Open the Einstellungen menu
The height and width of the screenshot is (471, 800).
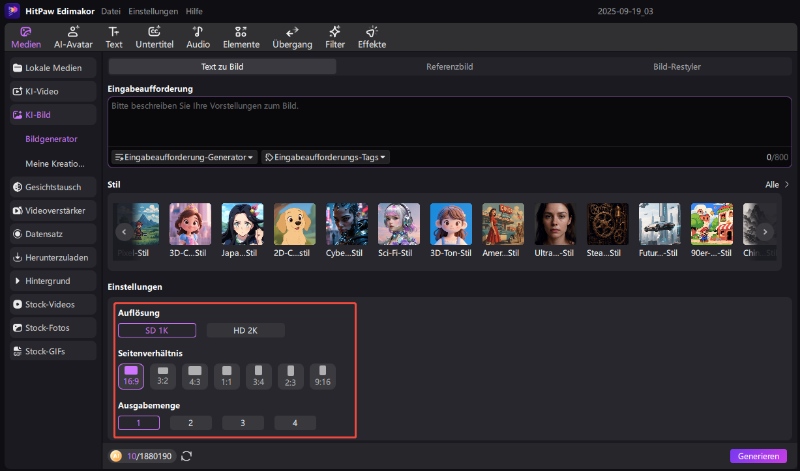[153, 11]
